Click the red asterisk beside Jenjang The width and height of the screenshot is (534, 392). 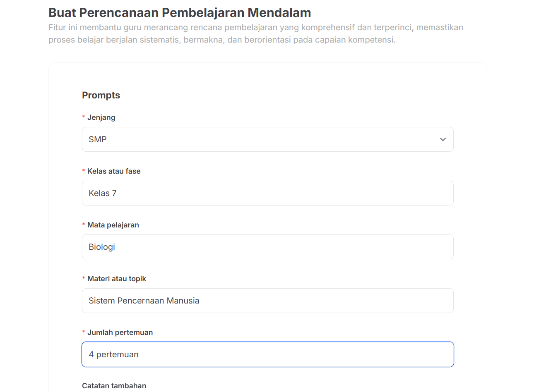click(x=84, y=118)
